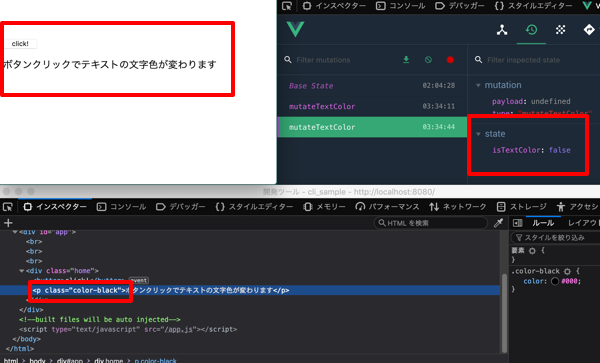Screen dimensions: 600x363
Task: Collapse the state section
Action: tap(478, 134)
